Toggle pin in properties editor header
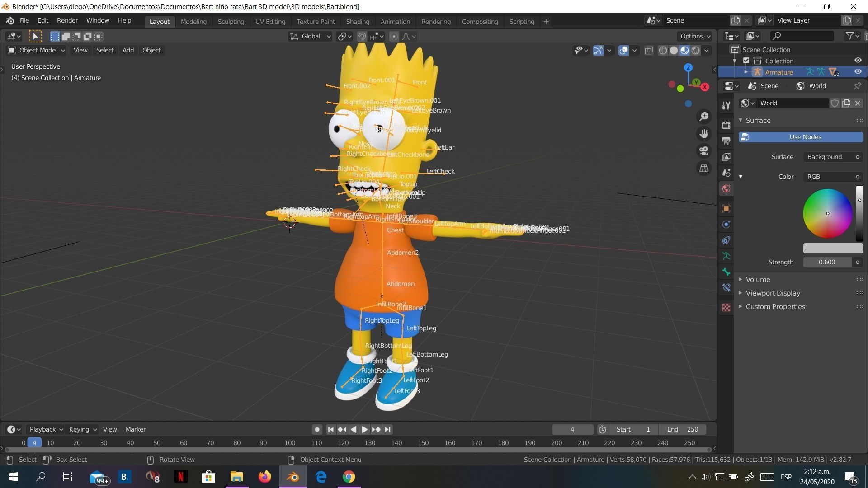This screenshot has height=488, width=868. 857,86
